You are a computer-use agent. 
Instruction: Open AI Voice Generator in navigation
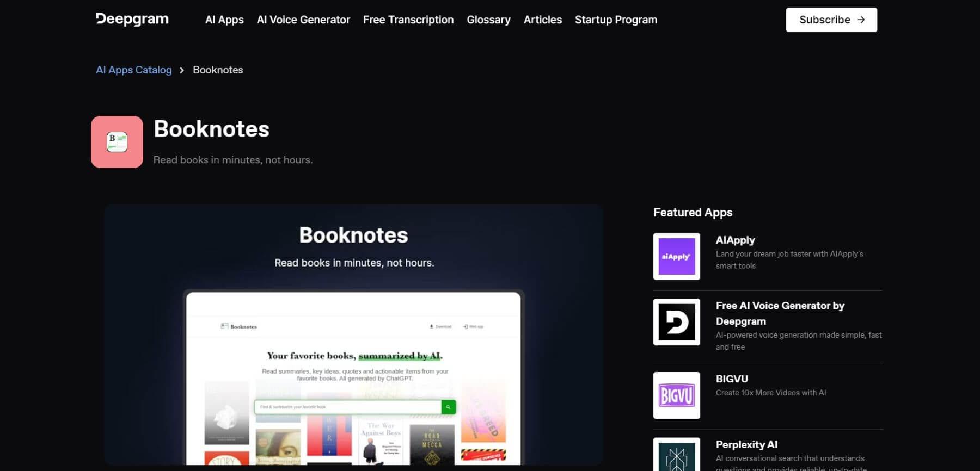(x=303, y=20)
